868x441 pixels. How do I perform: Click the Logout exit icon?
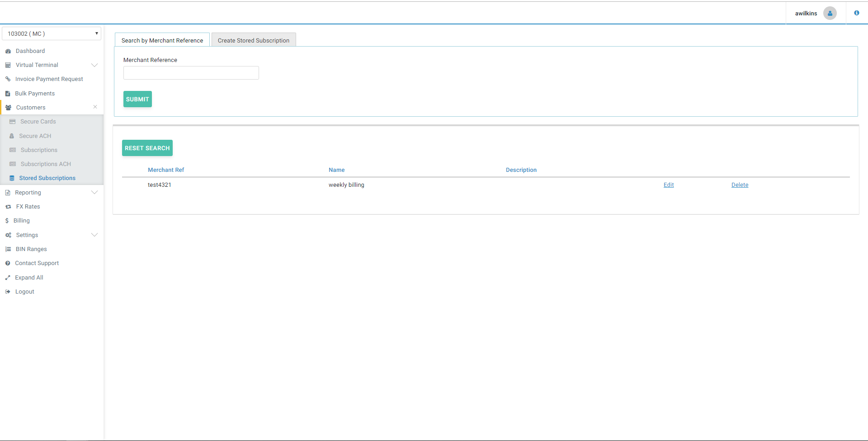[8, 292]
